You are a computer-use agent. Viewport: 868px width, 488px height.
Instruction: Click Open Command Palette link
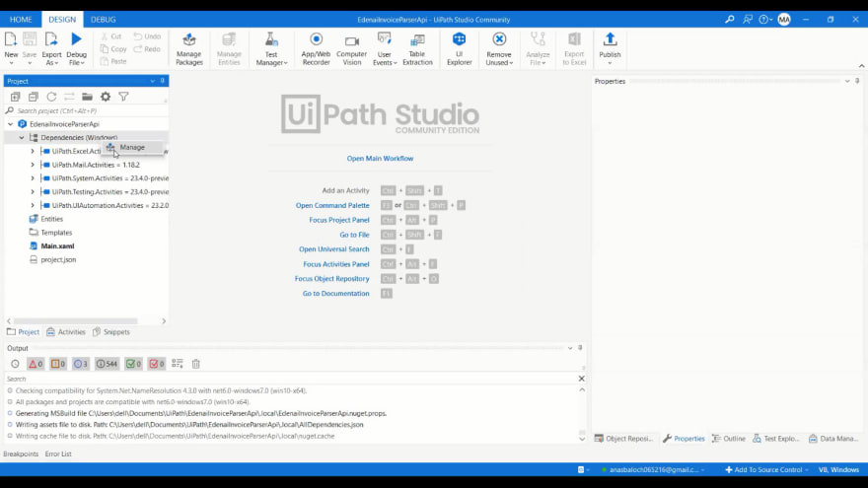332,205
